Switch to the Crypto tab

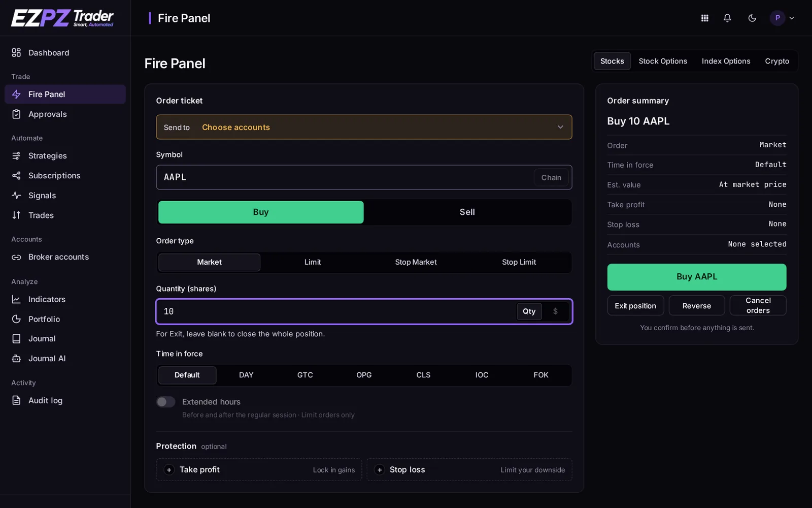[777, 61]
